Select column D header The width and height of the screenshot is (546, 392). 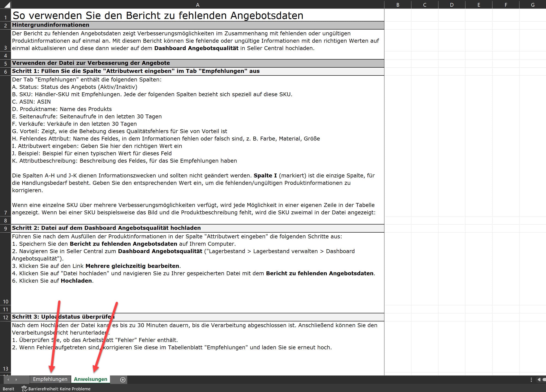[452, 5]
